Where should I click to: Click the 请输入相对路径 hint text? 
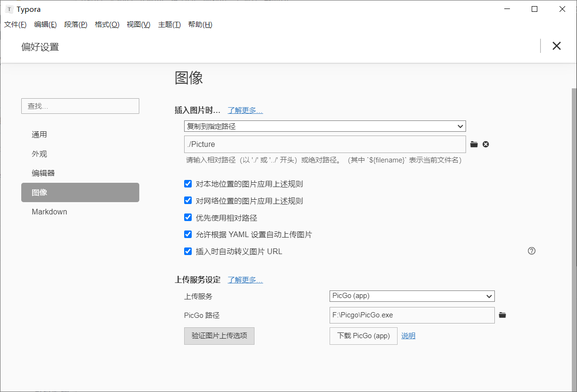click(324, 160)
